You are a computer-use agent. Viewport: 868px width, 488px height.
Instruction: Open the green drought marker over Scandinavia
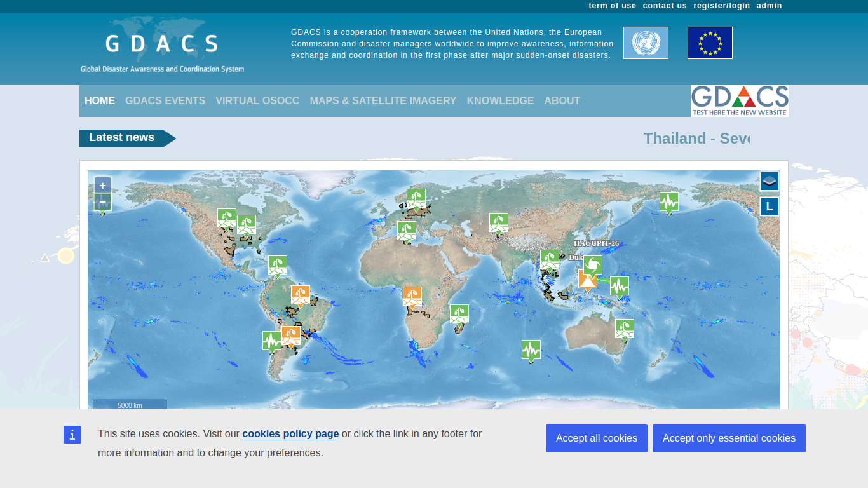pyautogui.click(x=416, y=198)
